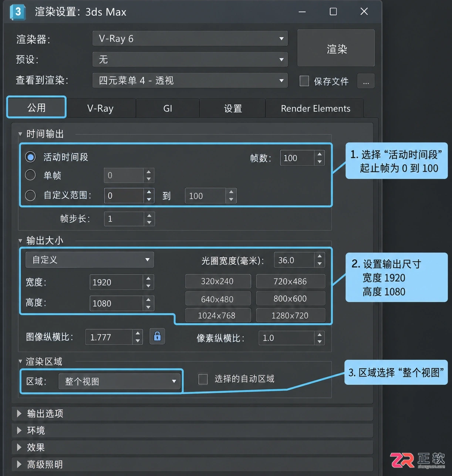Image resolution: width=452 pixels, height=476 pixels.
Task: Click the 像素纵横比 field showing 1.0
Action: [286, 338]
